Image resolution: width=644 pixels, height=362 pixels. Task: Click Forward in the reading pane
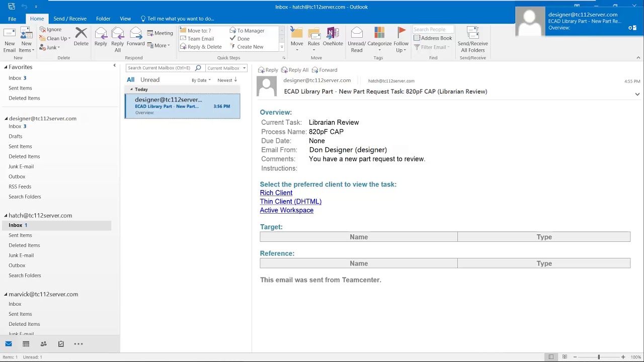[x=325, y=70]
